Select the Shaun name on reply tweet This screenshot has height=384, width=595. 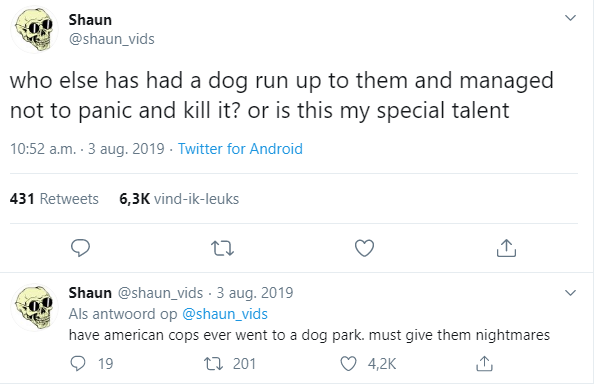[90, 293]
